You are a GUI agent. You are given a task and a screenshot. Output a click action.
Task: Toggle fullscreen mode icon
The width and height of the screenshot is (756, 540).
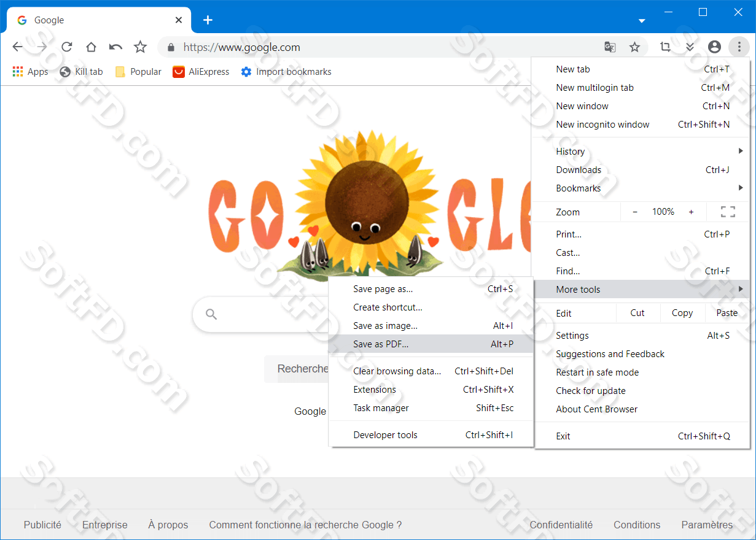click(728, 212)
